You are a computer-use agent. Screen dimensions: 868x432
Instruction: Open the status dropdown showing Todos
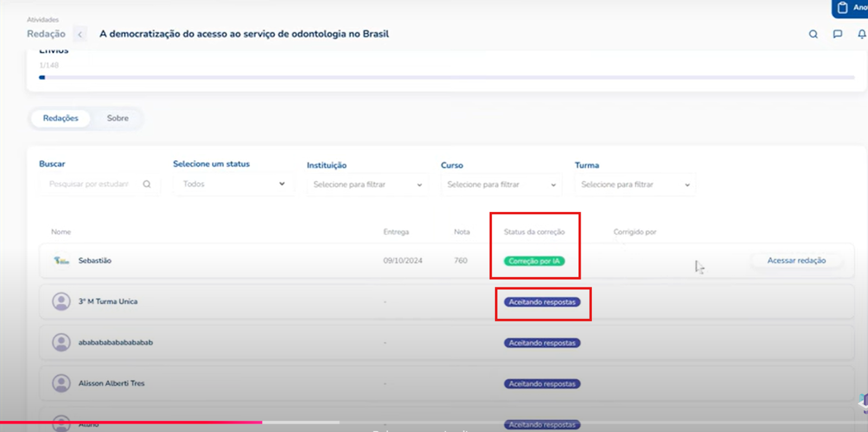234,184
